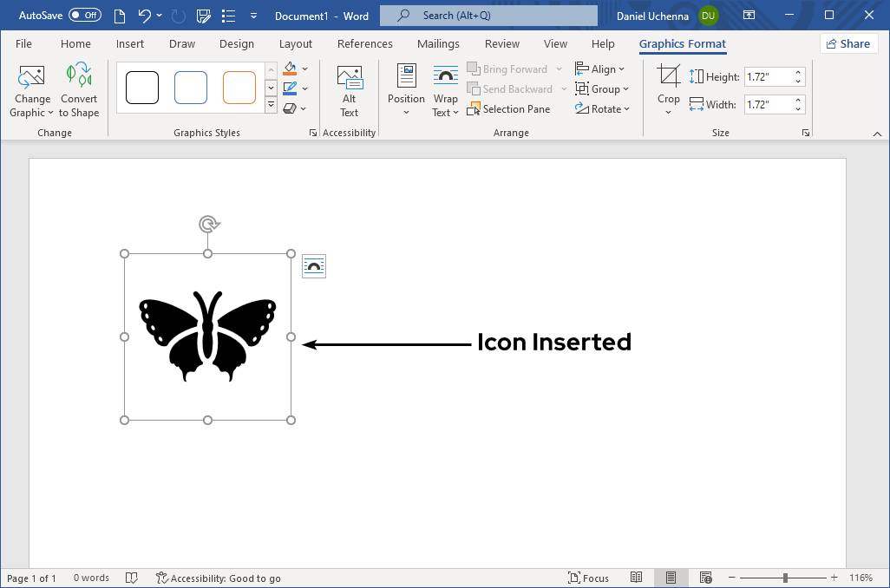The height and width of the screenshot is (588, 890).
Task: Click the Accessibility: Good to go status
Action: tap(219, 577)
